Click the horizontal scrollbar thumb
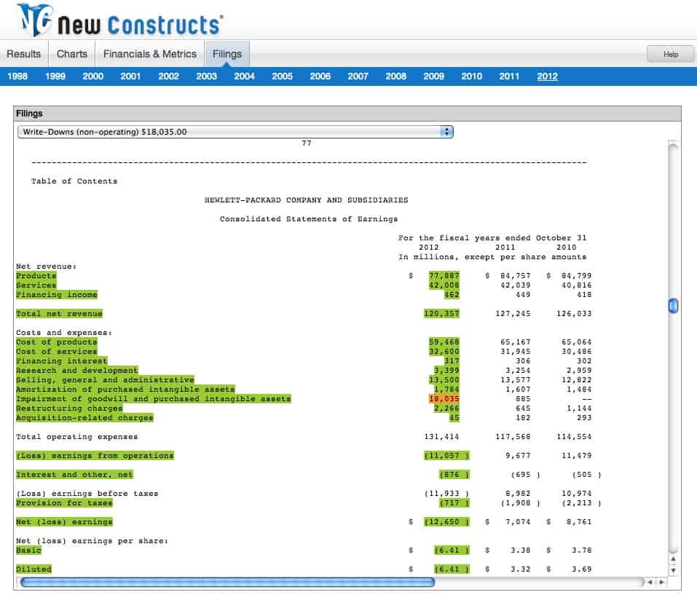Image resolution: width=697 pixels, height=616 pixels. point(227,583)
